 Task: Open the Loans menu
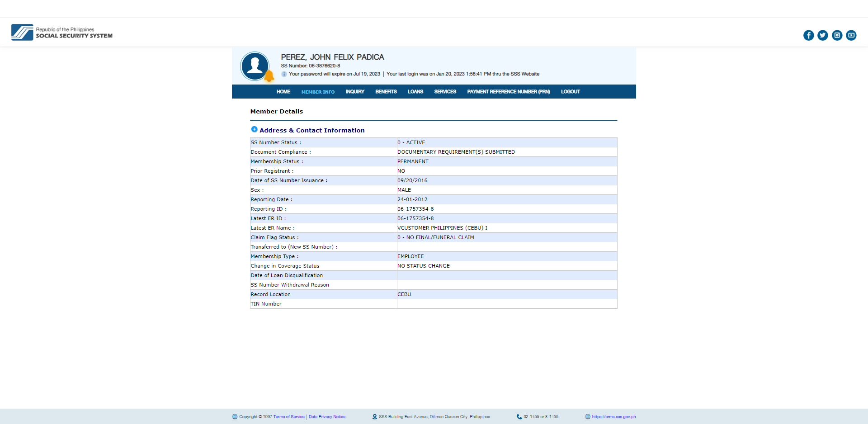415,92
